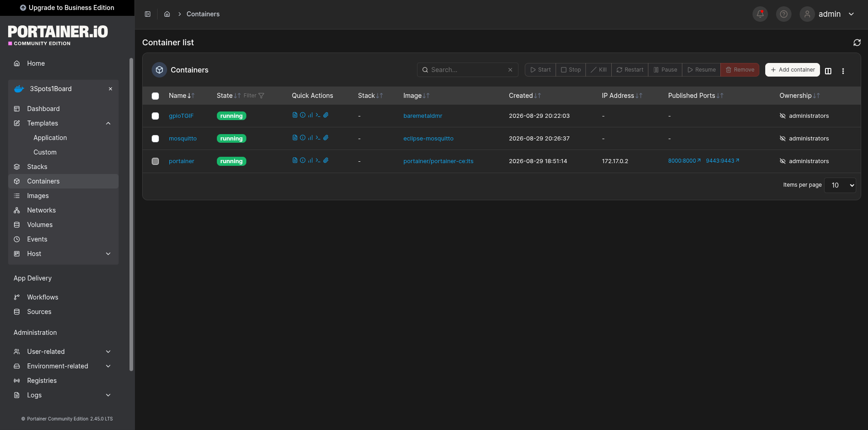The height and width of the screenshot is (430, 868).
Task: Open table column visibility settings
Action: [x=828, y=71]
